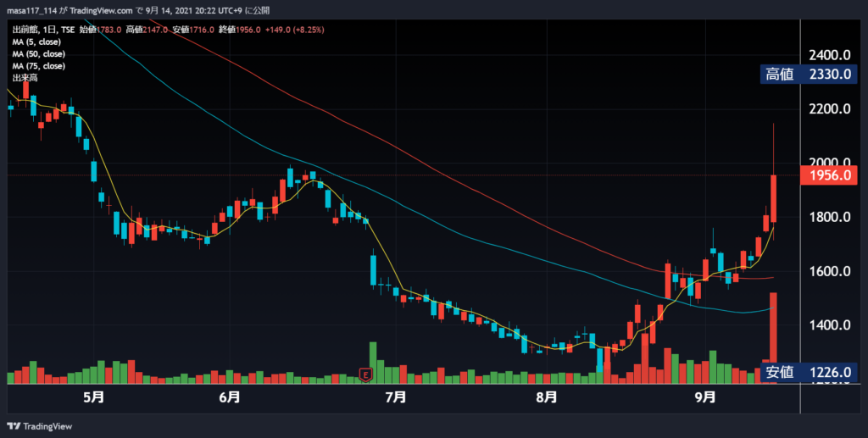Click the 高値2147.0 value in legend

[x=146, y=30]
